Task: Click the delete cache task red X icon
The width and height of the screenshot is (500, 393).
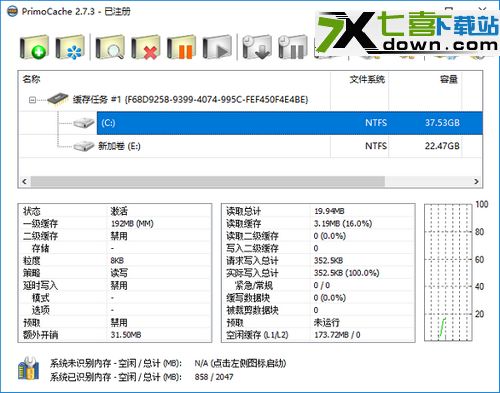Action: (146, 47)
